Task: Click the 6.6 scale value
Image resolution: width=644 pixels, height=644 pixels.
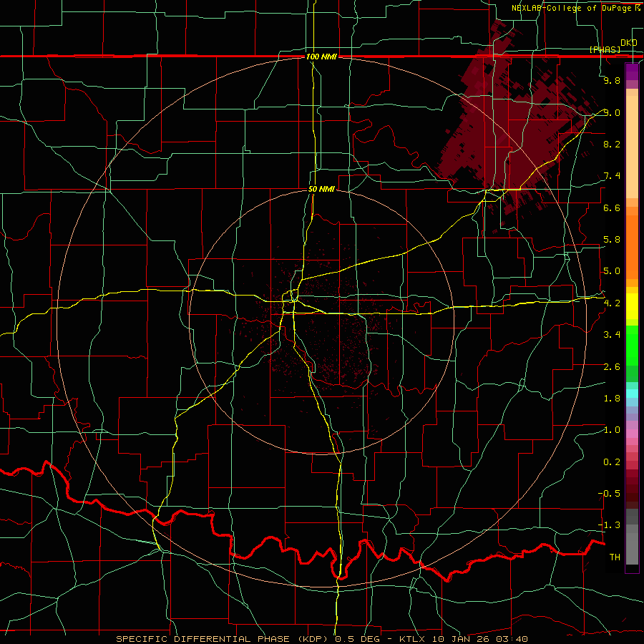Action: click(612, 208)
